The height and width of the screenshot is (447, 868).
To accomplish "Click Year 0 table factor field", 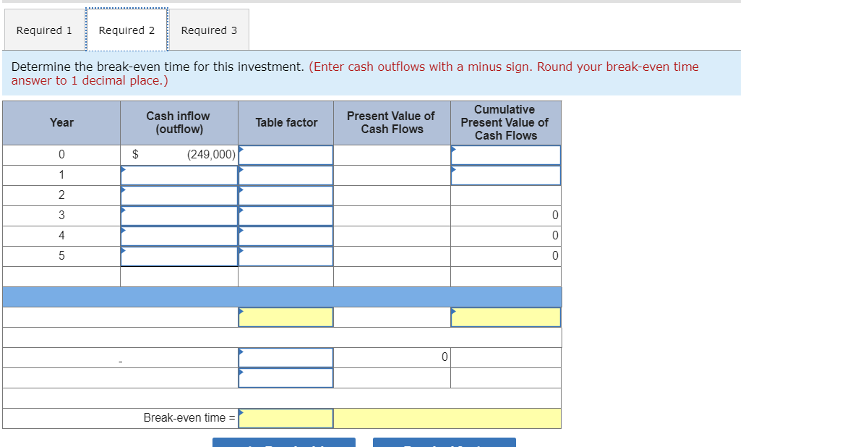I will [286, 155].
